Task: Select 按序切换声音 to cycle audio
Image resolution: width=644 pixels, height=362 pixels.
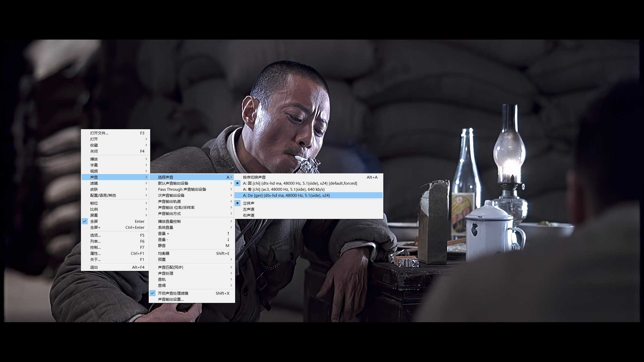Action: [x=309, y=177]
